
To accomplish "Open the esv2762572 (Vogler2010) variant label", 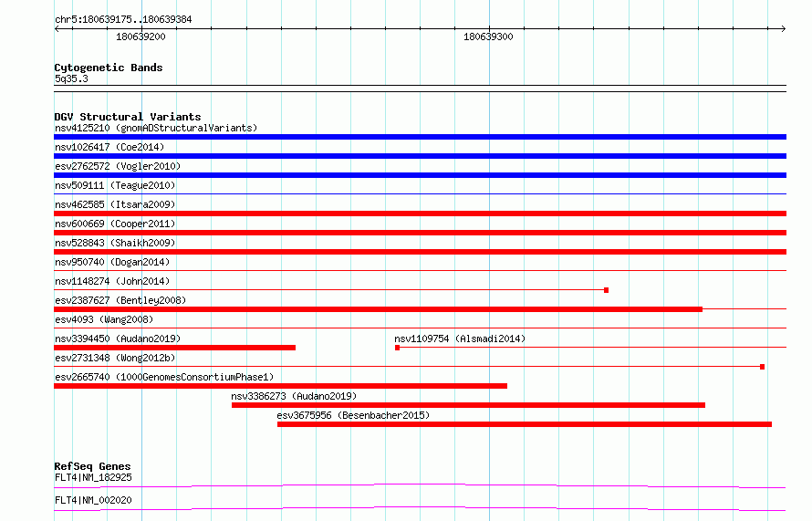I will point(118,166).
